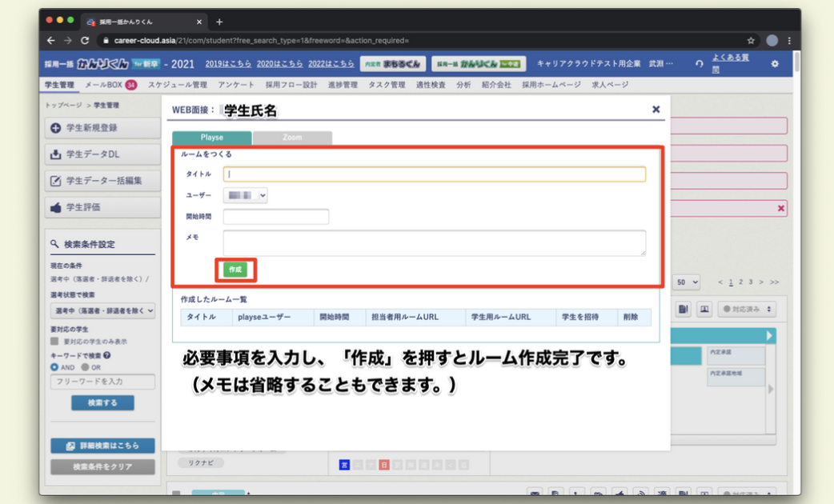
Task: Open the ユーザー user dropdown
Action: pyautogui.click(x=245, y=195)
